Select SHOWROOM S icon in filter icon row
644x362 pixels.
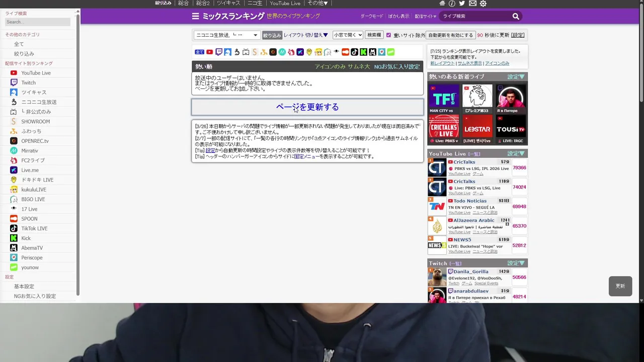[255, 52]
